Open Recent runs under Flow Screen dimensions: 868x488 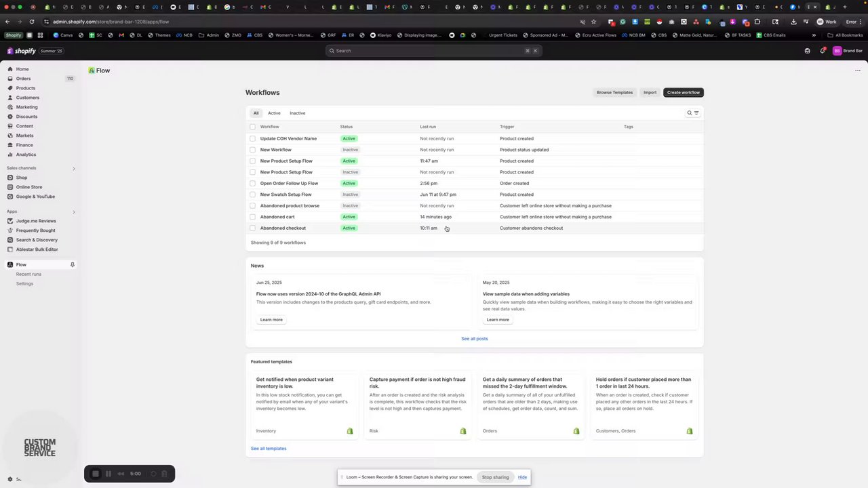(x=28, y=274)
